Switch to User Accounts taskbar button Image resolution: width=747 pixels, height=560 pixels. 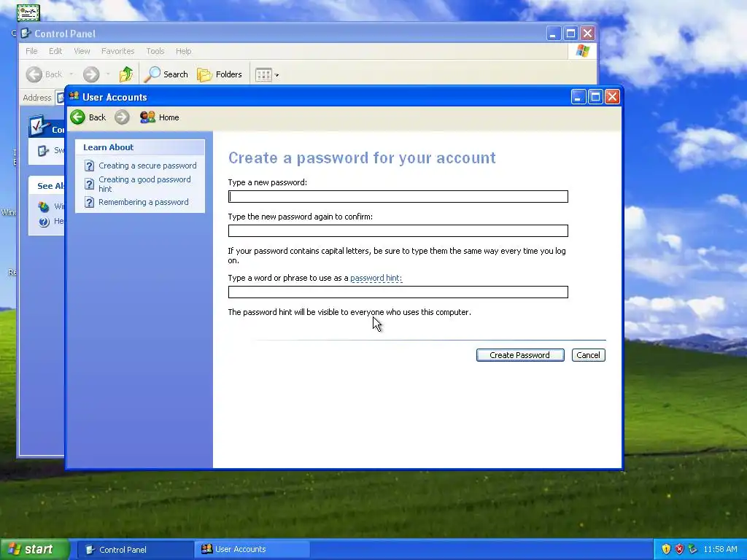(x=252, y=550)
